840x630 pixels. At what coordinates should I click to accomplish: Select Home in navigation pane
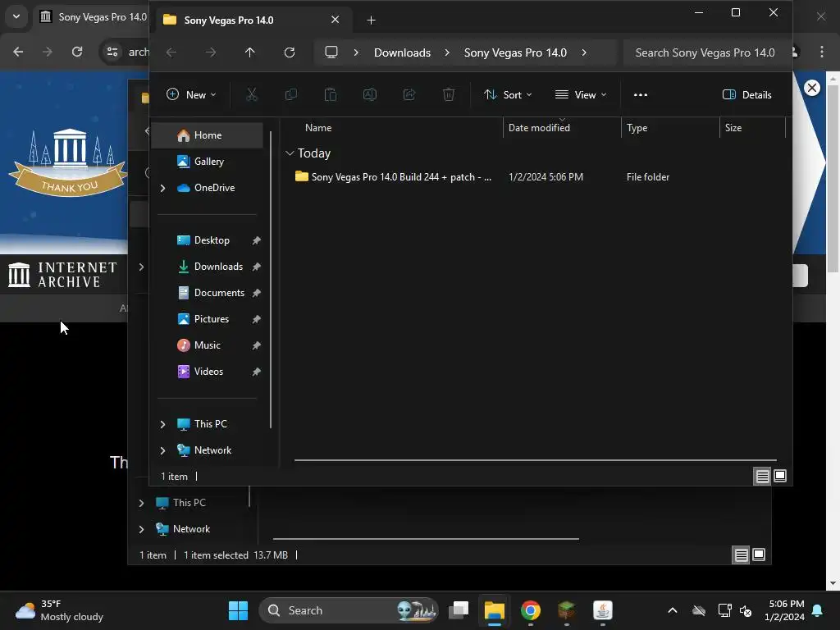point(208,135)
